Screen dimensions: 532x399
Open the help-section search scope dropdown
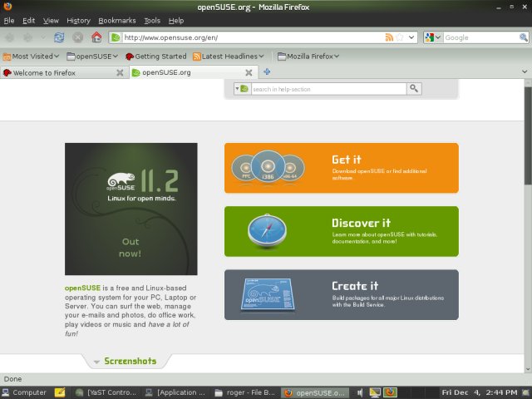click(242, 89)
